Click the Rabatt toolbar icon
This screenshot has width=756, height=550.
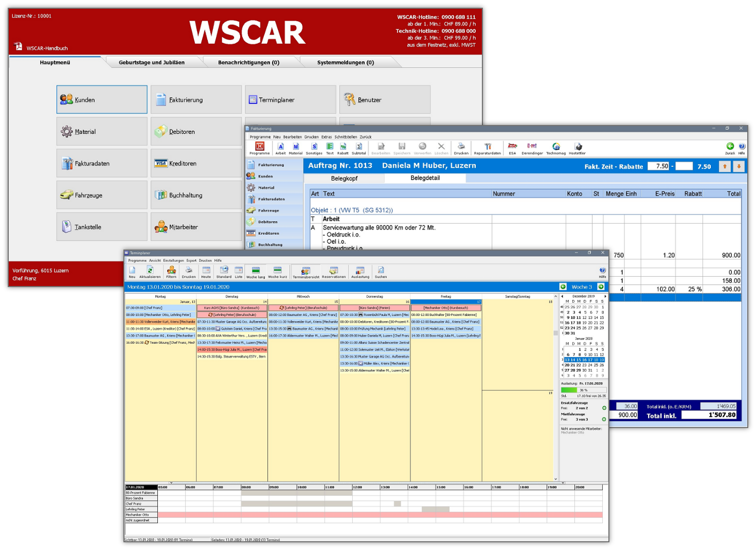coord(343,148)
